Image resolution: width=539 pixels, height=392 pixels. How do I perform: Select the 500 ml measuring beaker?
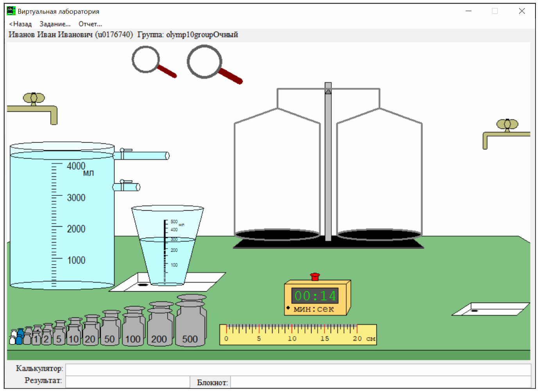pyautogui.click(x=167, y=245)
